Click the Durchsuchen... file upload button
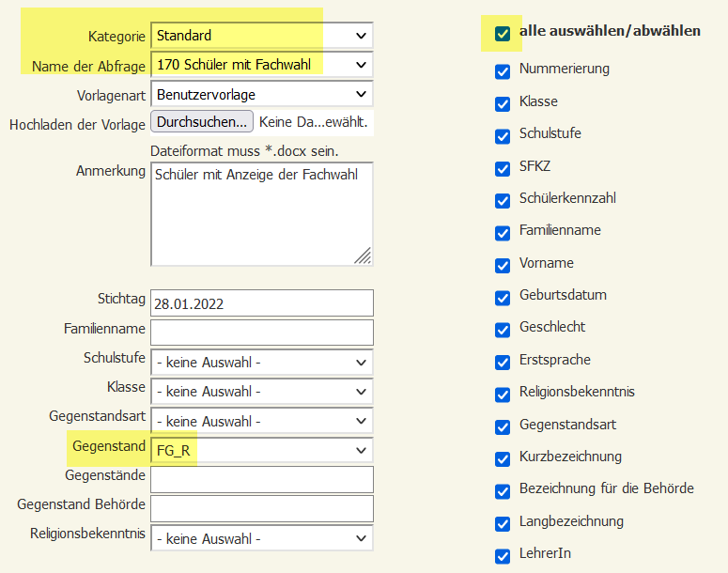 pyautogui.click(x=202, y=122)
